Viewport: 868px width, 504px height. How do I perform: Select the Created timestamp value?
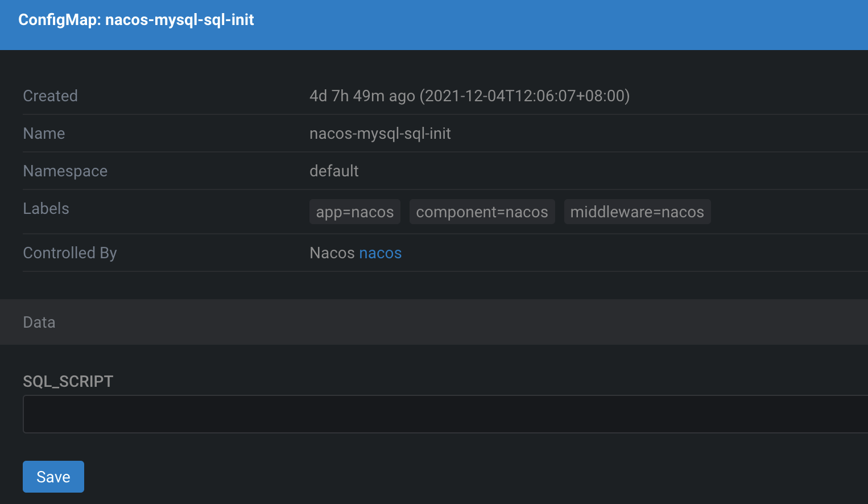[x=469, y=96]
